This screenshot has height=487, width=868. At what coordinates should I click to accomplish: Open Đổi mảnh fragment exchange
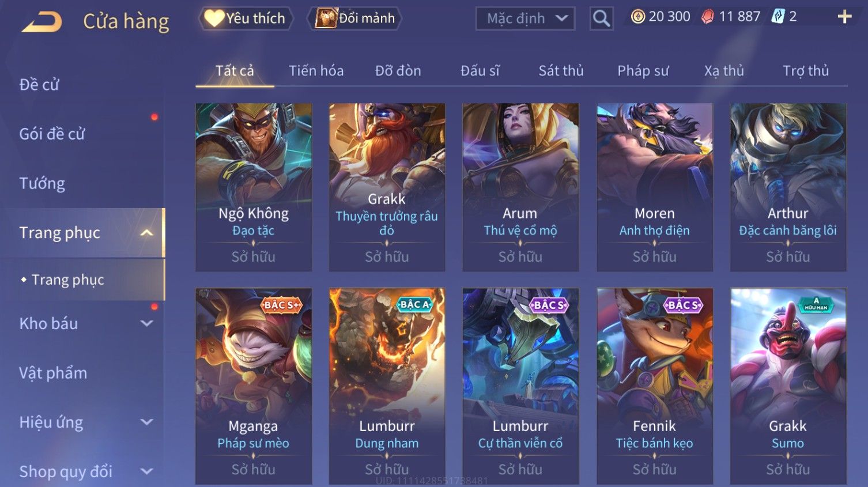tap(355, 18)
